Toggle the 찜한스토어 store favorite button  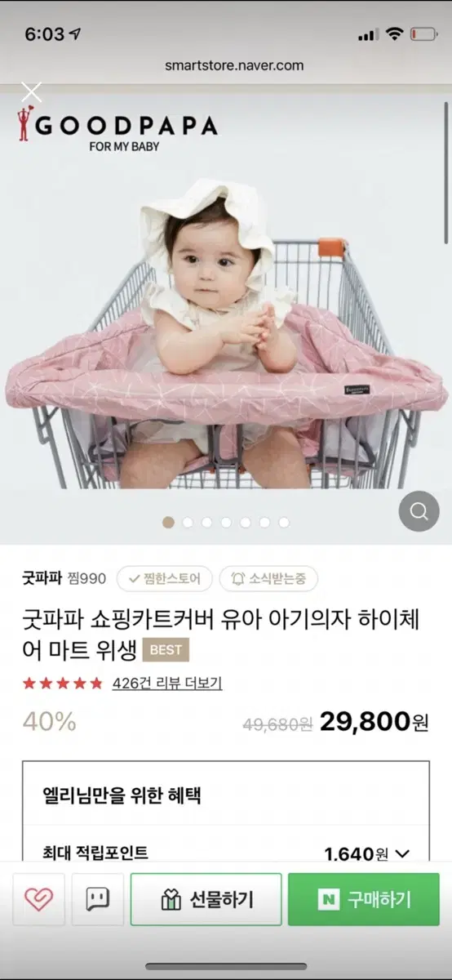(x=165, y=578)
